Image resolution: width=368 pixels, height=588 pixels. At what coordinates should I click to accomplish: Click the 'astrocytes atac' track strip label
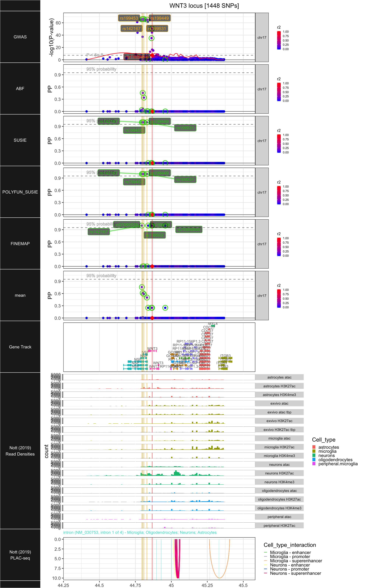279,377
